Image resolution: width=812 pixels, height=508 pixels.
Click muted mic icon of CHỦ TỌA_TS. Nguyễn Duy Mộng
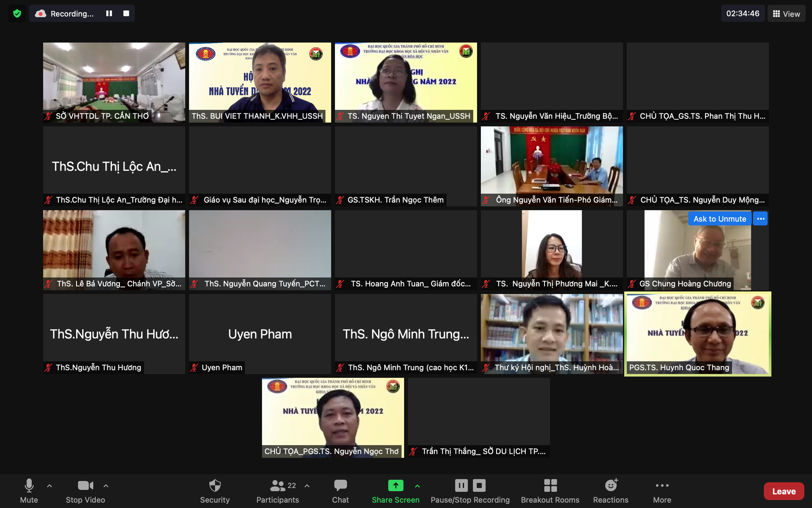coord(632,200)
